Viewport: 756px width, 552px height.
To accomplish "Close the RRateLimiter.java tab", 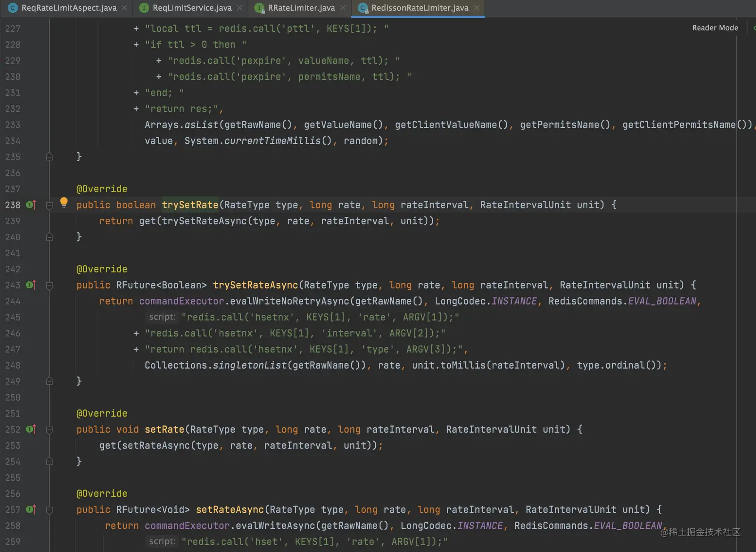I will (x=343, y=8).
